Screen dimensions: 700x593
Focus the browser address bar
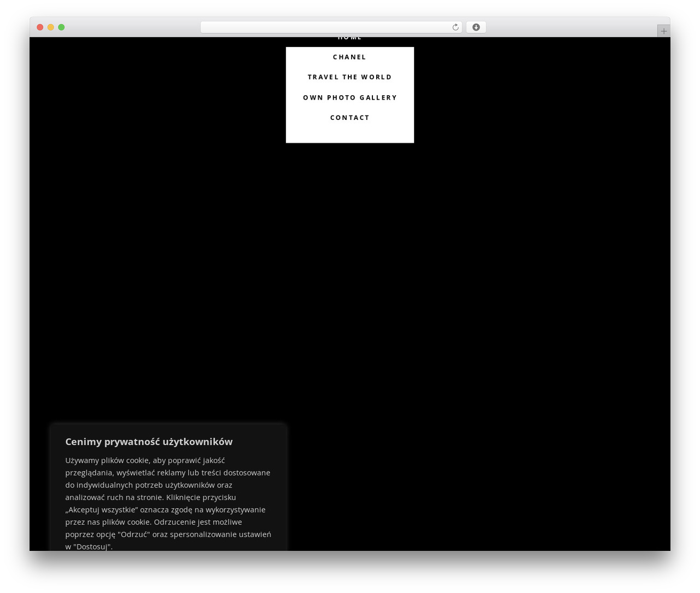331,27
